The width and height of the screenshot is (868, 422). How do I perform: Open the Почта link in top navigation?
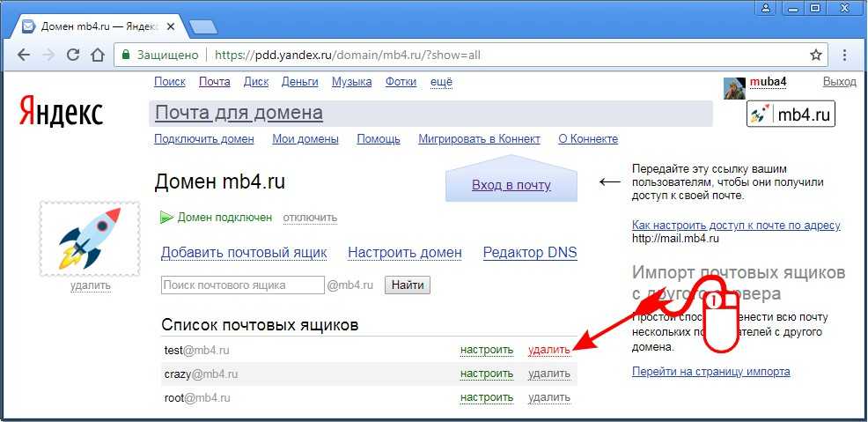pyautogui.click(x=214, y=82)
